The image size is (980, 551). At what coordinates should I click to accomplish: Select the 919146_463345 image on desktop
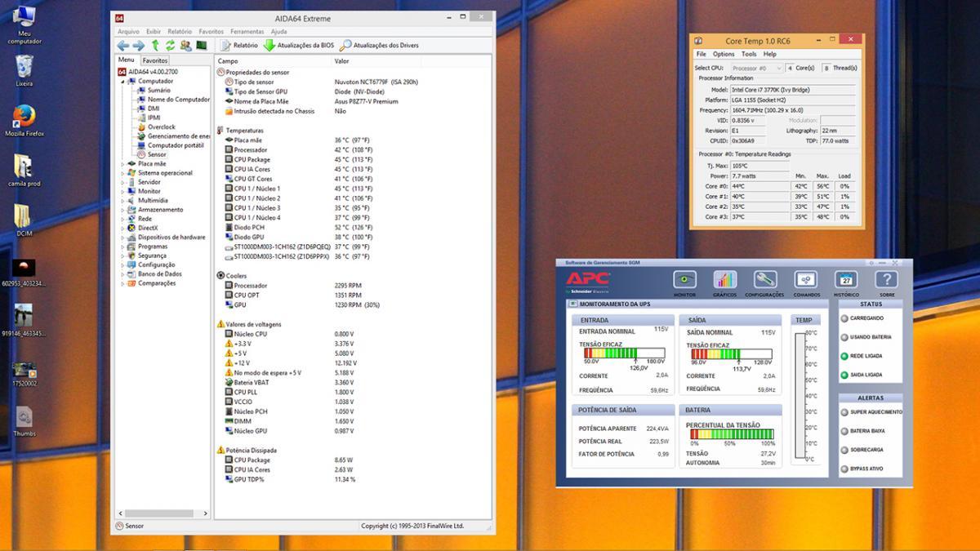tap(24, 321)
